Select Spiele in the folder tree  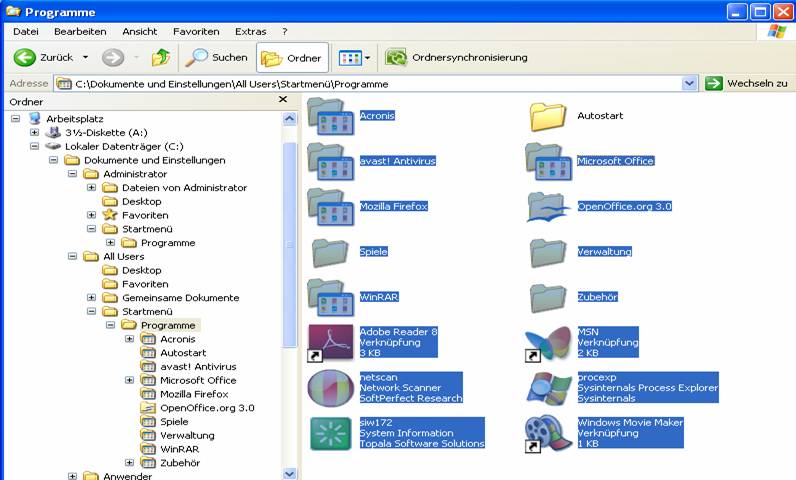(x=174, y=422)
